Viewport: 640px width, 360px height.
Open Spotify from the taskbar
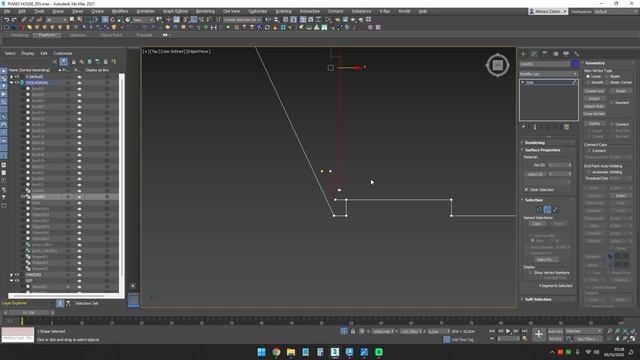coord(379,352)
